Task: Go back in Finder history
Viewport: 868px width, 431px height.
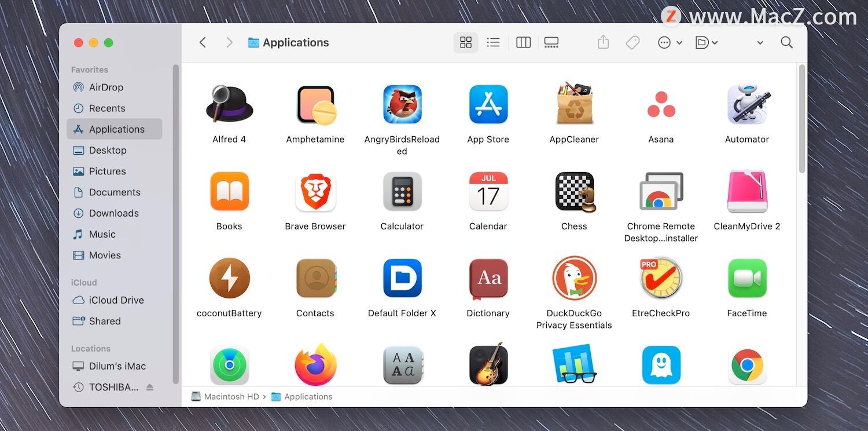Action: (x=202, y=42)
